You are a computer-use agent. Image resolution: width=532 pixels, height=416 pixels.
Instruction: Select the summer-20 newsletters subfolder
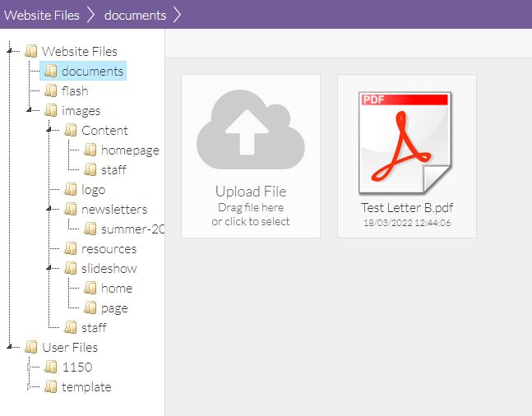tap(132, 229)
